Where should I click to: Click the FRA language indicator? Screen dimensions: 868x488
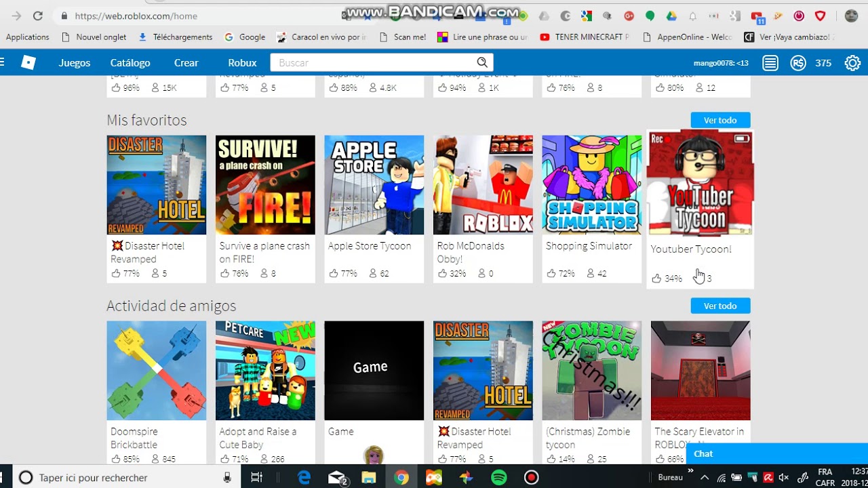click(825, 472)
